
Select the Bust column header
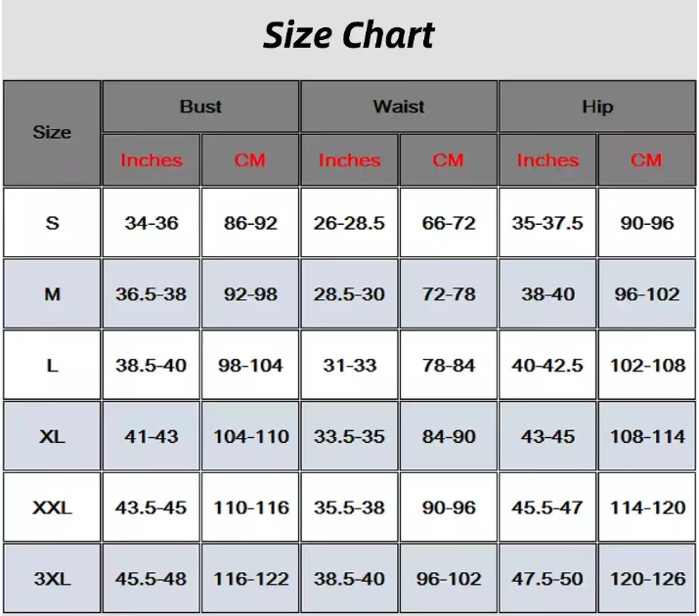pos(200,107)
